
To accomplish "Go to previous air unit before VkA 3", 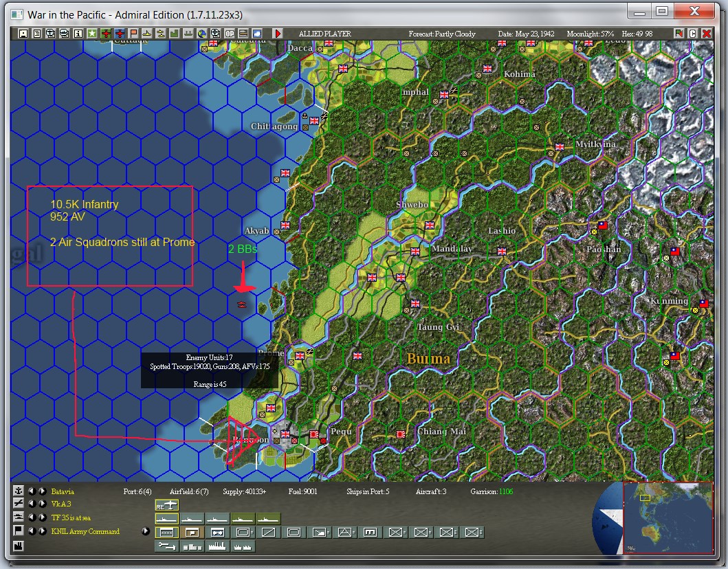I will [x=32, y=504].
